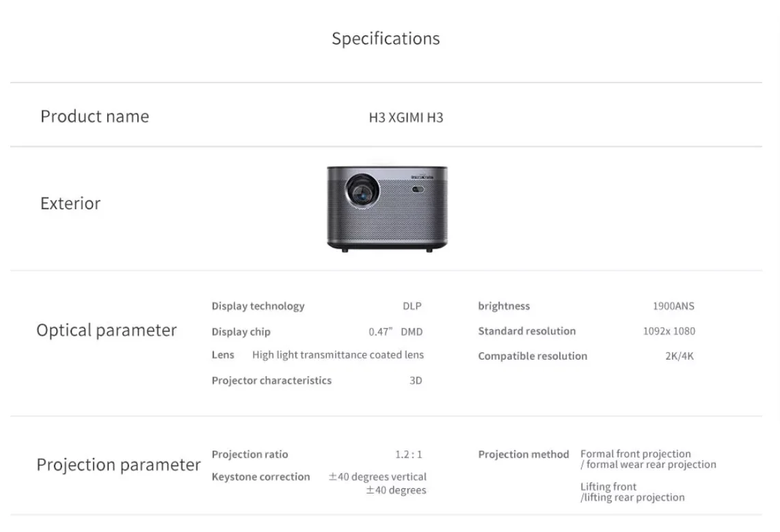The width and height of the screenshot is (780, 532).
Task: Click the High light transmittance coated lens text
Action: tap(338, 355)
